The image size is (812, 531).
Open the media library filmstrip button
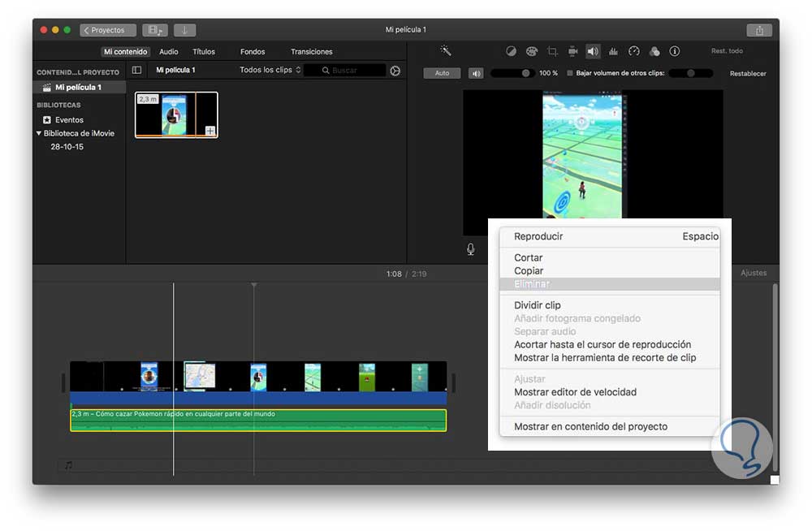155,30
